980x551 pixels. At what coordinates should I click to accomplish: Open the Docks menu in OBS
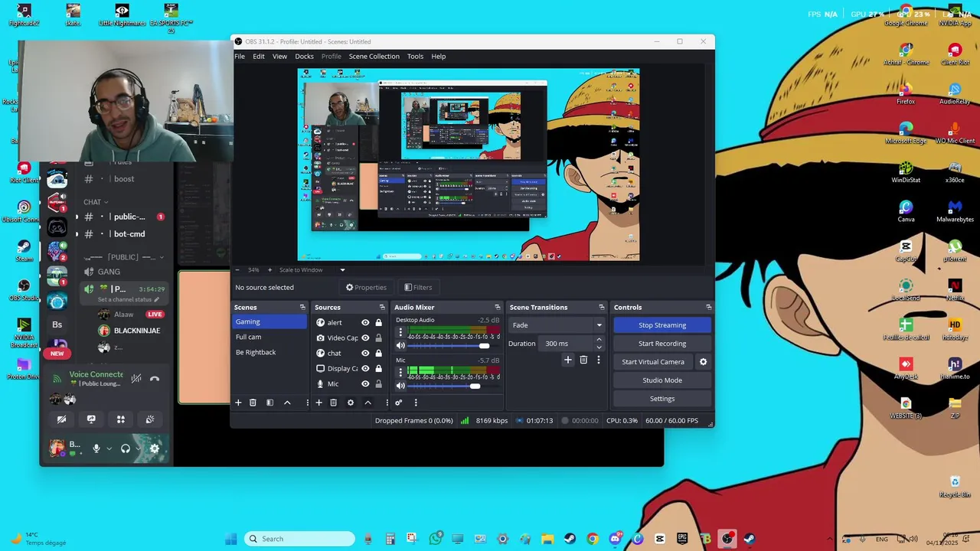point(304,57)
